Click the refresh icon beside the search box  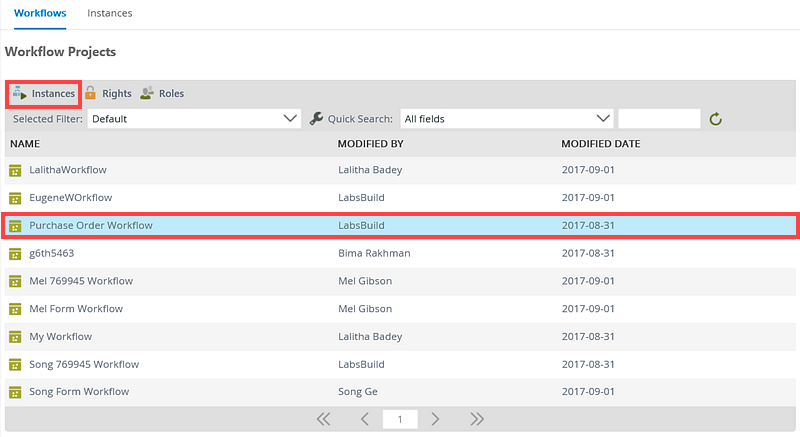pos(716,119)
